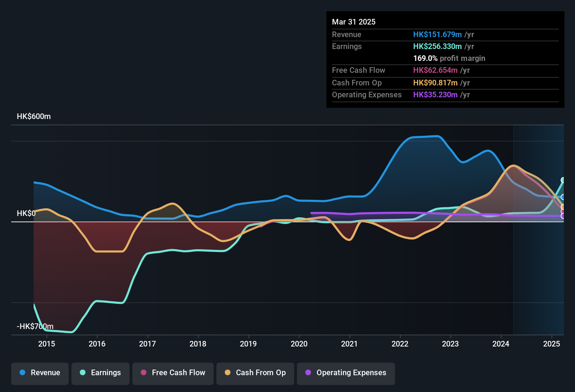
Task: Select the 2020 label on the timeline axis
Action: (299, 344)
